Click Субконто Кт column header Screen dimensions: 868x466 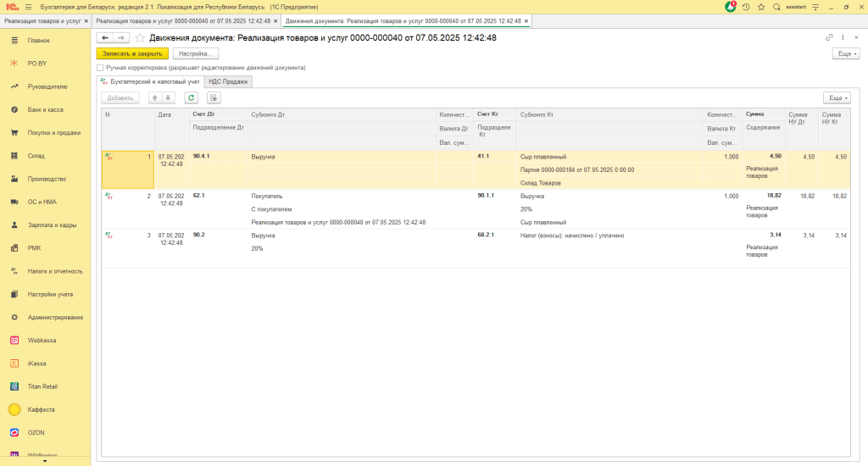pos(609,115)
